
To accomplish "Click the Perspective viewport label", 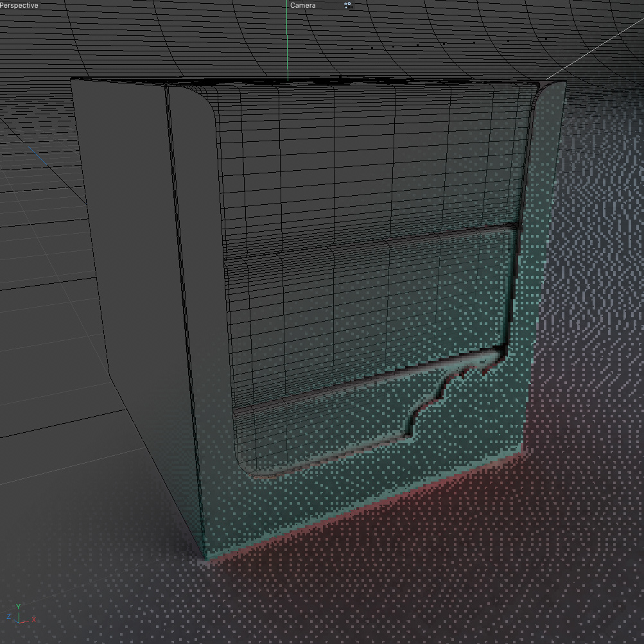I will tap(19, 5).
